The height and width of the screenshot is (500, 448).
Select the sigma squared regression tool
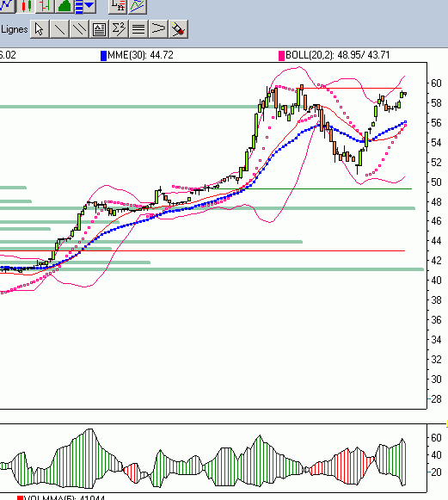tap(119, 29)
